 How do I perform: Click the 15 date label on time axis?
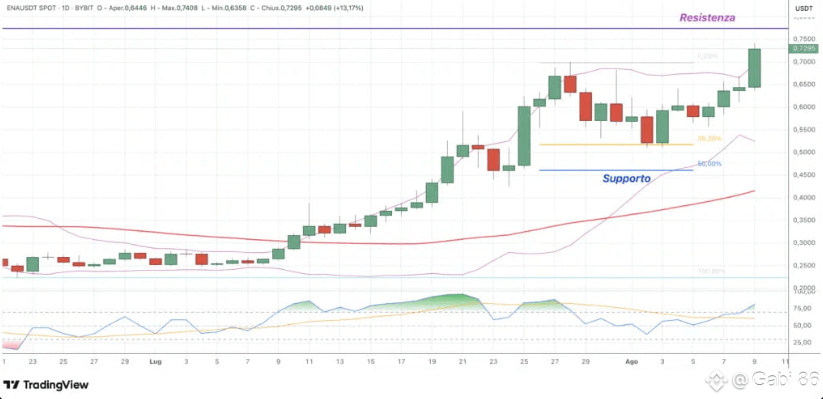coord(371,362)
